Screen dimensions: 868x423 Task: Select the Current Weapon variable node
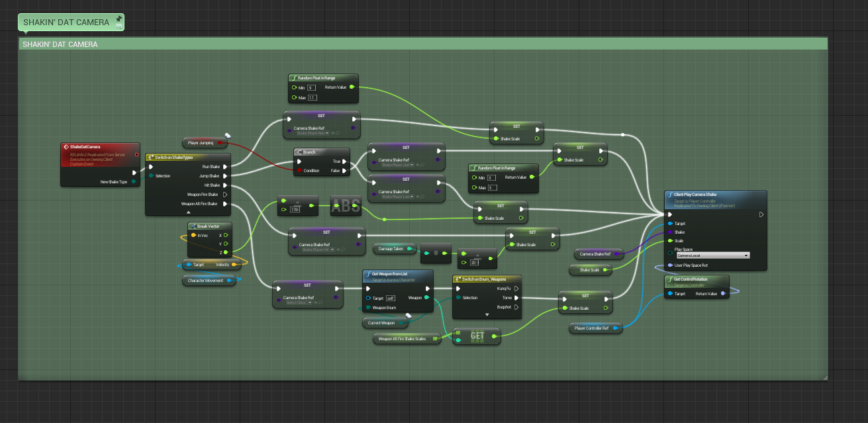[385, 323]
